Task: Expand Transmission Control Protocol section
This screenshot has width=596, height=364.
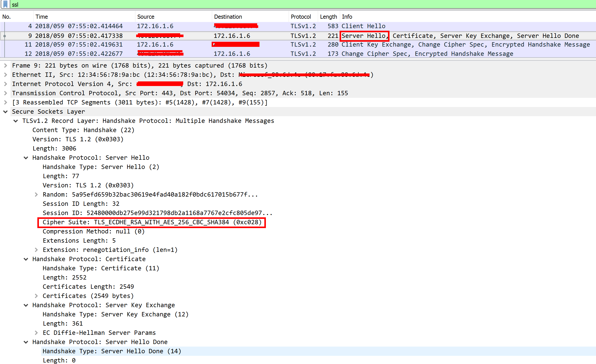Action: (x=5, y=93)
